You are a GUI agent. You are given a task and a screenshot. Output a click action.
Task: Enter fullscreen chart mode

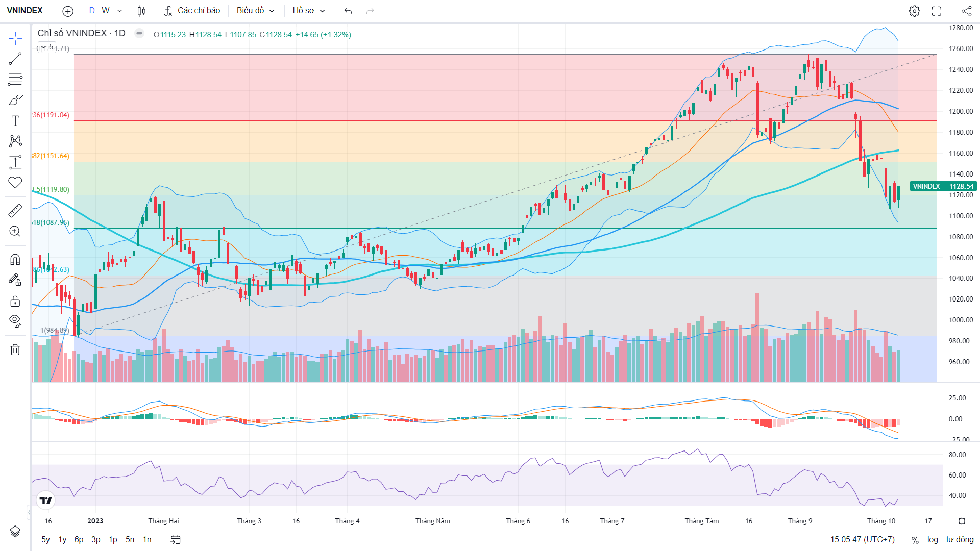[937, 11]
